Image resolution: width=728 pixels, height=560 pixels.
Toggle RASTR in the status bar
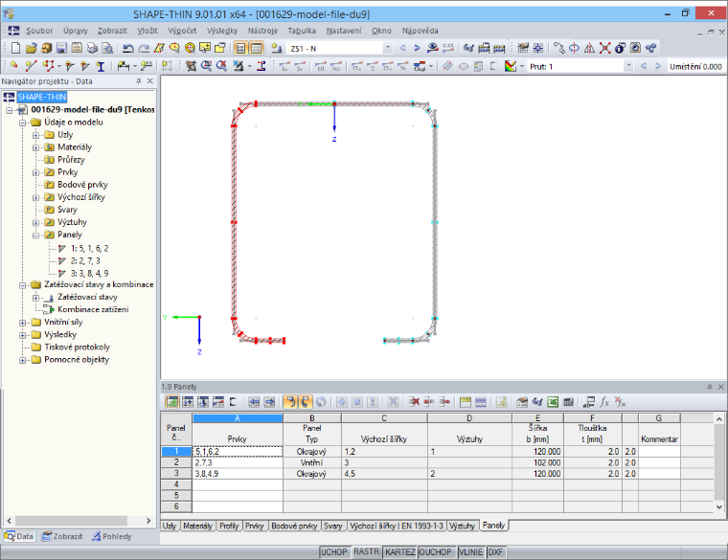366,552
